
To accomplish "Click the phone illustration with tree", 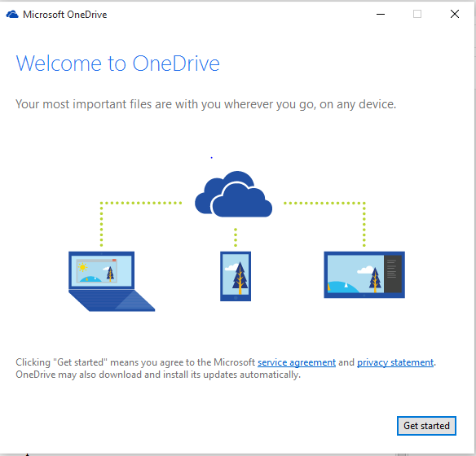I will coord(236,276).
